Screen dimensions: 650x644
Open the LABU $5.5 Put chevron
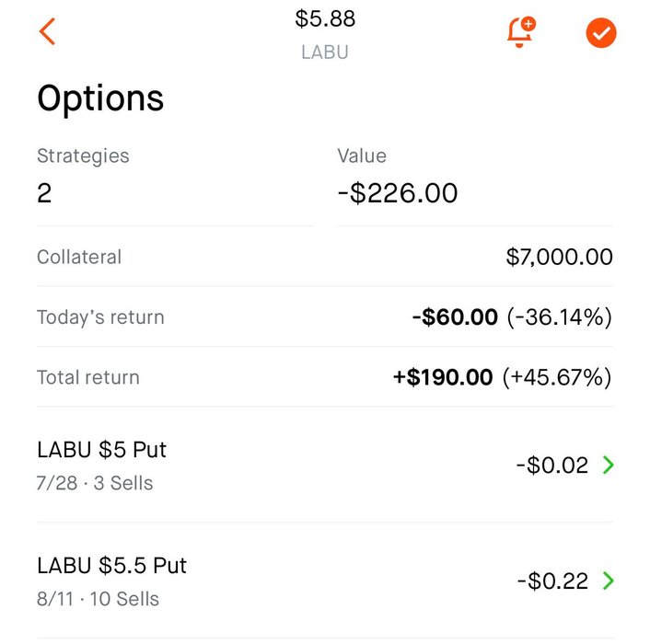click(609, 581)
